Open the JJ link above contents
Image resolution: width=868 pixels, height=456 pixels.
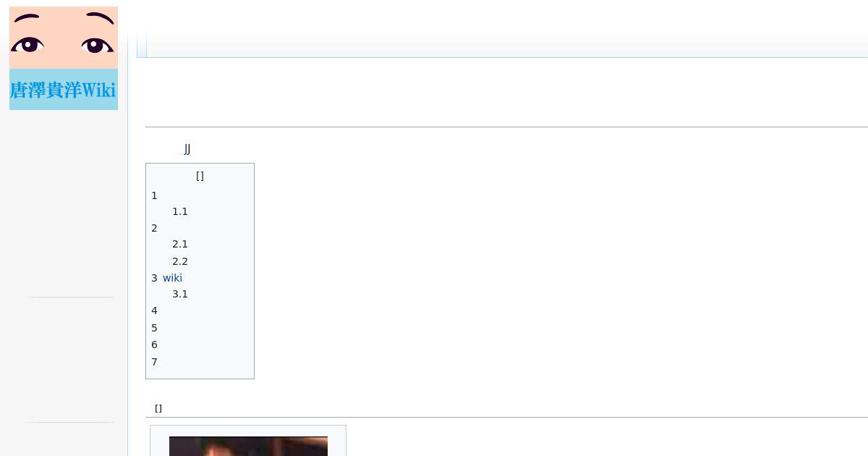[x=187, y=149]
